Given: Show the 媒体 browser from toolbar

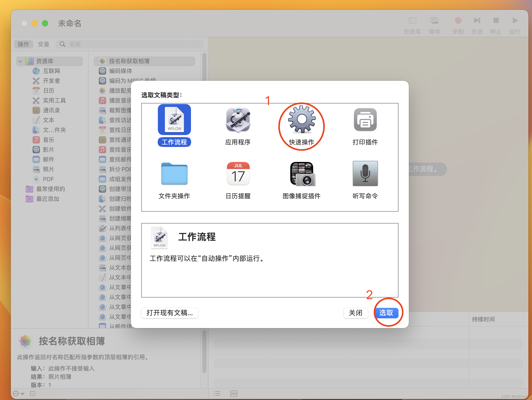Looking at the screenshot, I should coord(434,21).
